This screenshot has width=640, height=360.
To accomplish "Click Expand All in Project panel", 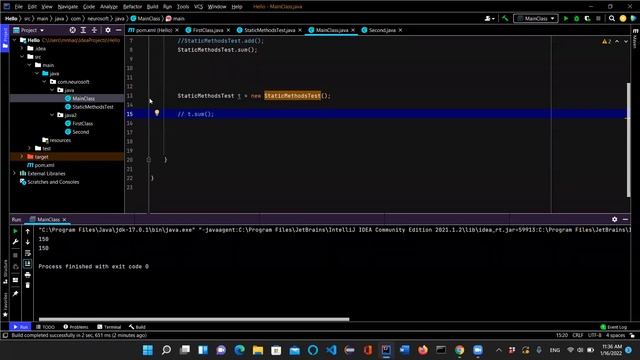I will tap(83, 30).
